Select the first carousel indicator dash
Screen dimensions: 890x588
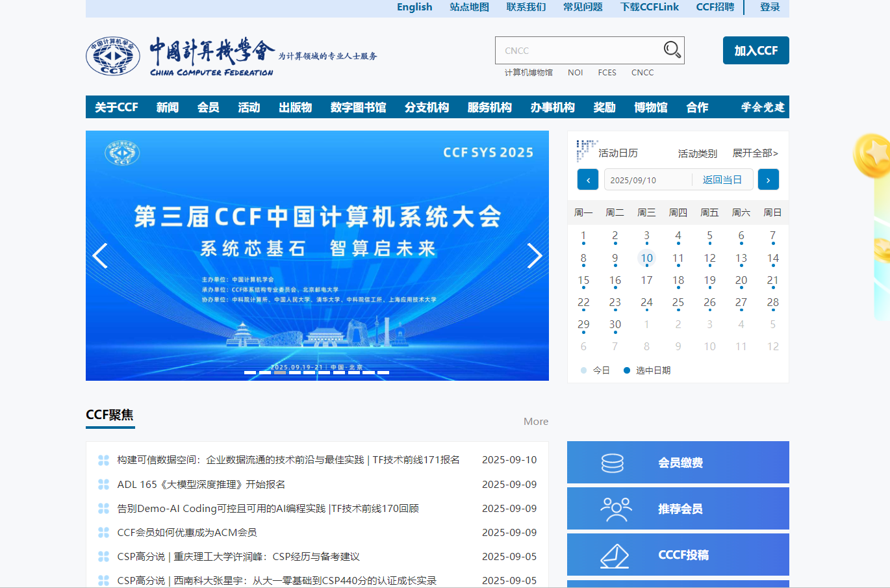tap(250, 372)
